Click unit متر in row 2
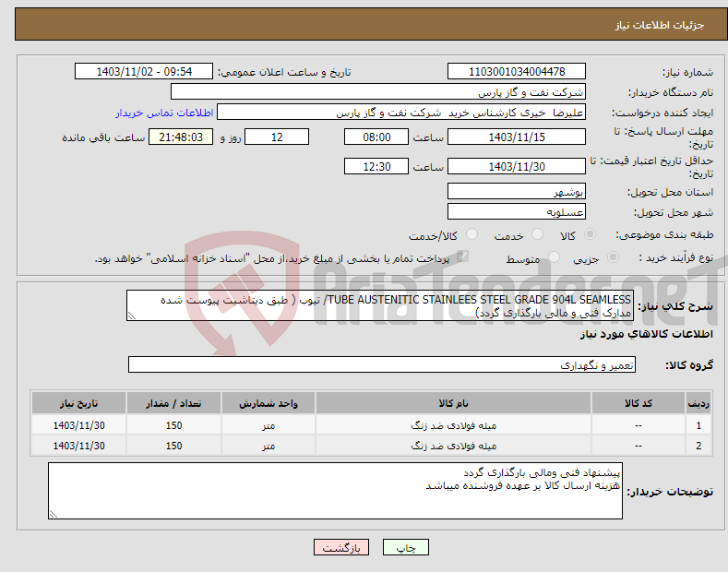The width and height of the screenshot is (728, 572). click(x=269, y=446)
